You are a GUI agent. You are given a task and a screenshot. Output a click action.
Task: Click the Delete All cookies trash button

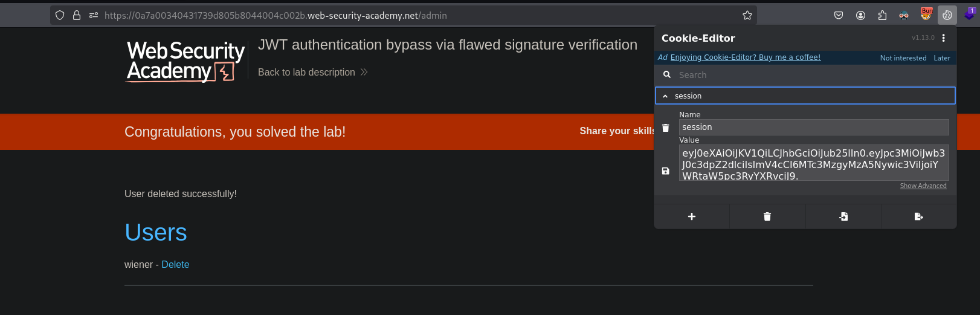pyautogui.click(x=767, y=216)
